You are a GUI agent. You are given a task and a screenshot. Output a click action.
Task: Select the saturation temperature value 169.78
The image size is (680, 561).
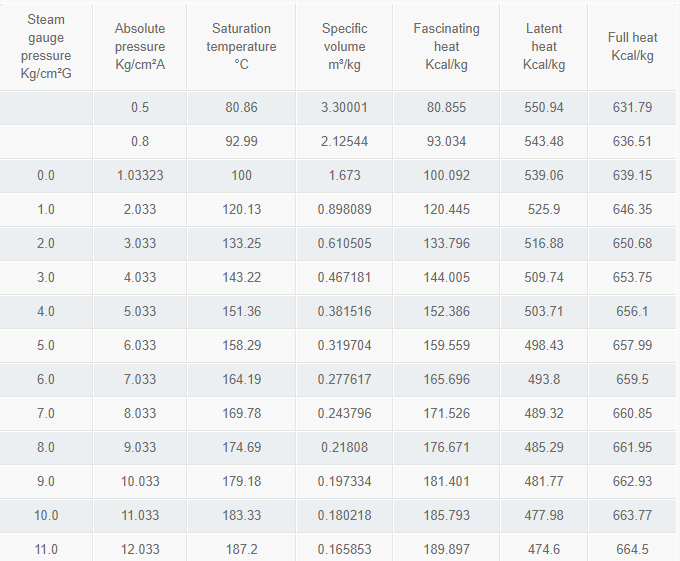(x=241, y=414)
